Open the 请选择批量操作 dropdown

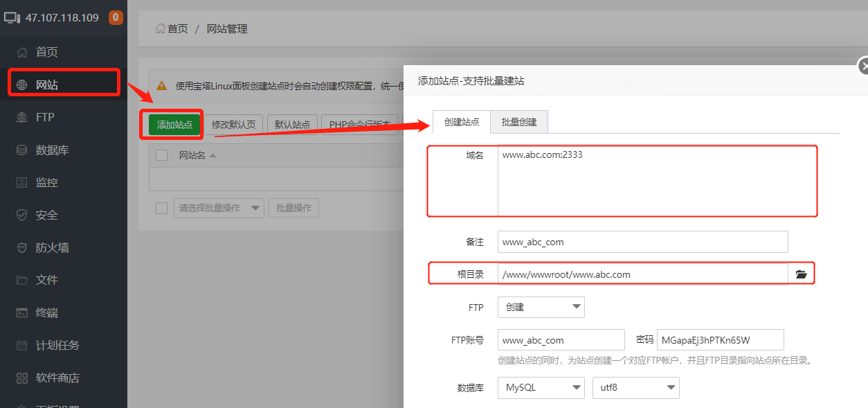point(219,207)
